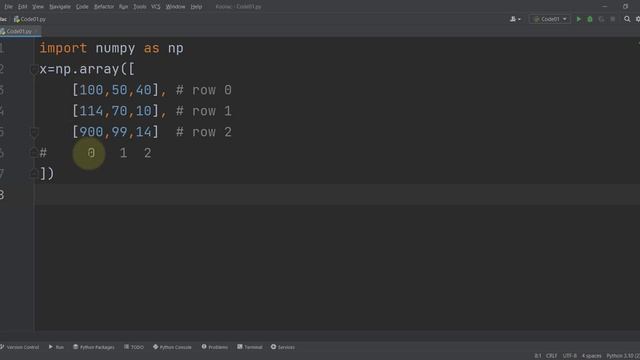This screenshot has width=640, height=360.
Task: Open the Services tool window
Action: (x=282, y=347)
